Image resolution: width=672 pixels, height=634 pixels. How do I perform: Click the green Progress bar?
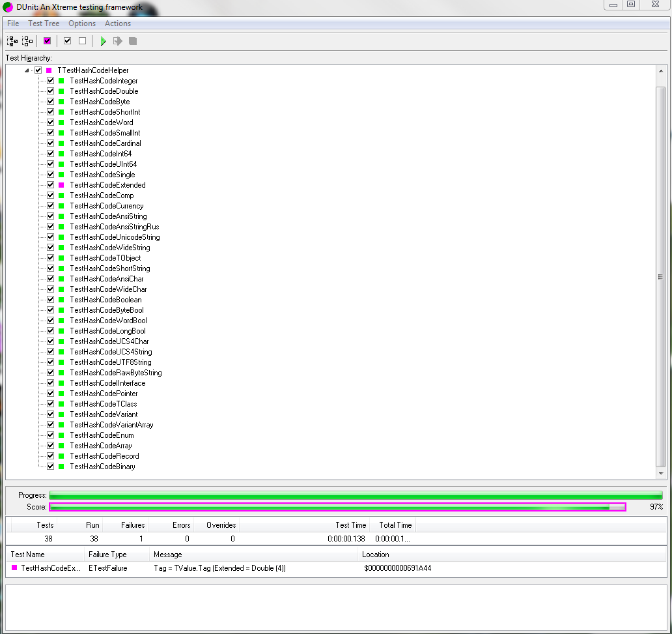[356, 495]
